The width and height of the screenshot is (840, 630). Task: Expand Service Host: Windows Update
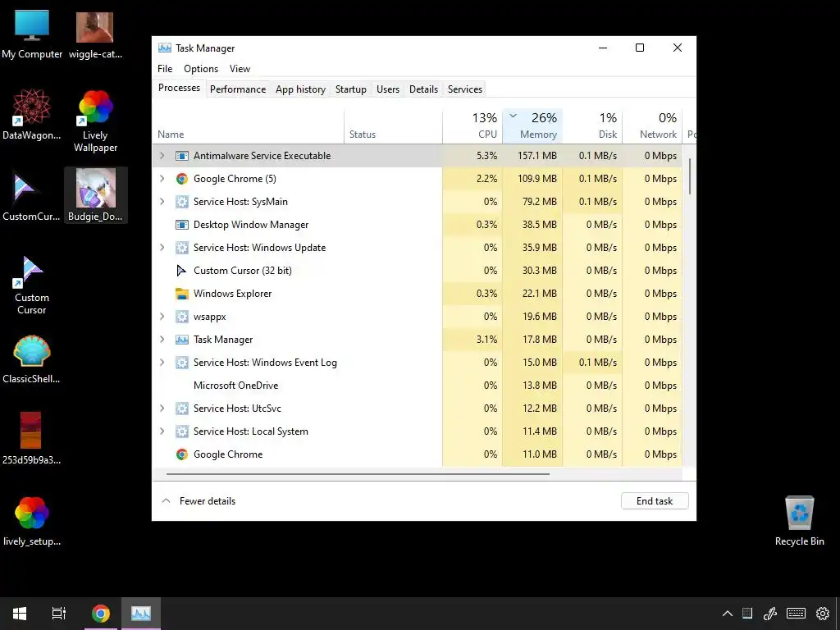pos(162,248)
